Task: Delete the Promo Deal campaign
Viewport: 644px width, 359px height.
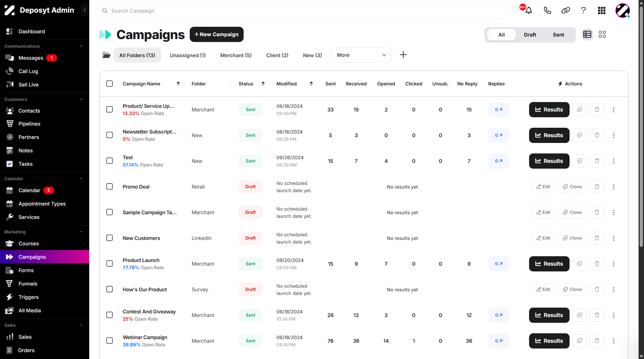Action: coord(597,187)
